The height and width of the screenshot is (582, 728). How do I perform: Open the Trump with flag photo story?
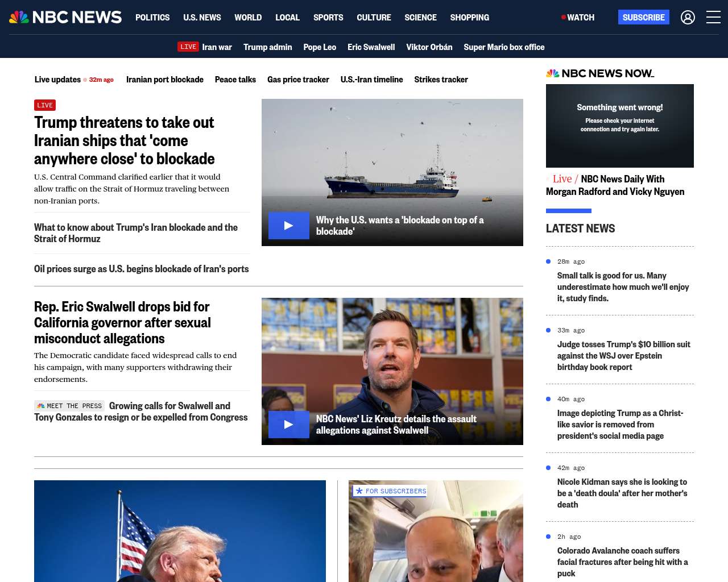[x=180, y=531]
